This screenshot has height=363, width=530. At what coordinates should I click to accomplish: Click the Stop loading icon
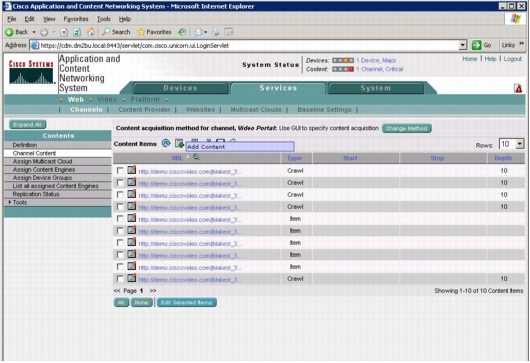64,32
